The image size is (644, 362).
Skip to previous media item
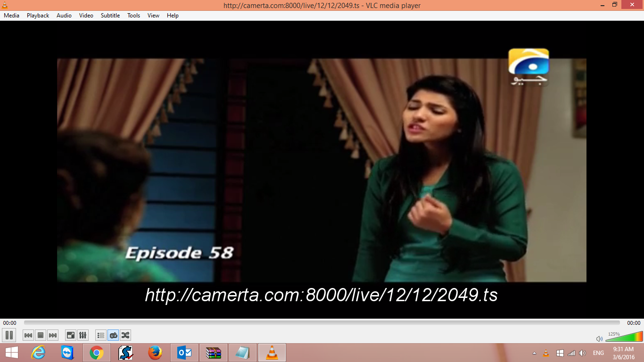coord(28,335)
